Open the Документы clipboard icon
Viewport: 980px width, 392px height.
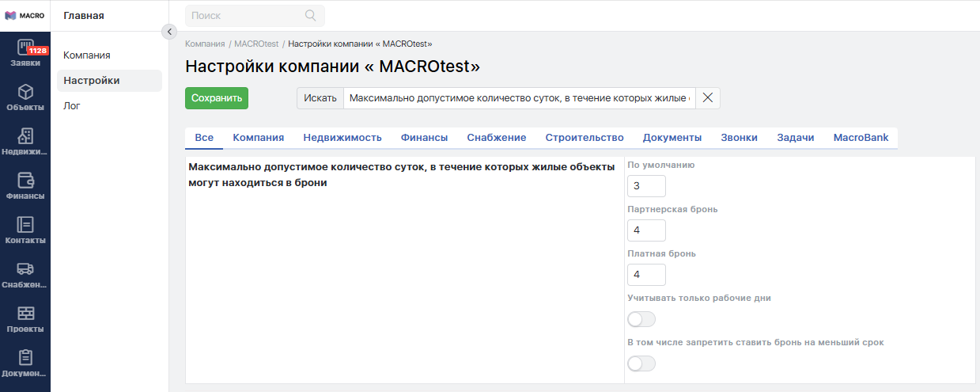coord(25,358)
